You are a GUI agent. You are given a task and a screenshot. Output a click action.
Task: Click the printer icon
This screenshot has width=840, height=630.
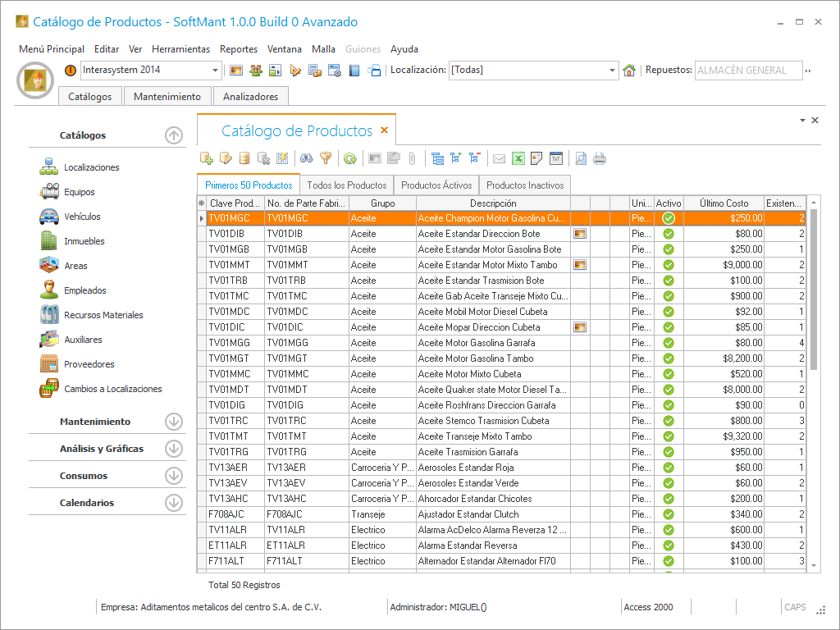tap(600, 158)
